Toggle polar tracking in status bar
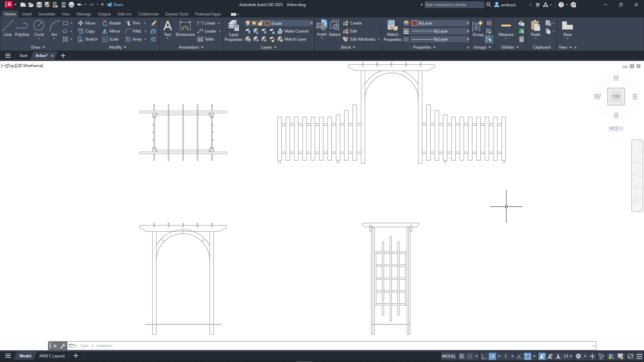Screen dimensions: 644x362 point(492,356)
